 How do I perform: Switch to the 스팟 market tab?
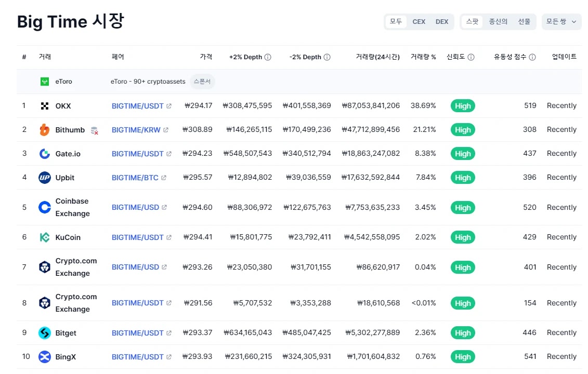coord(472,22)
